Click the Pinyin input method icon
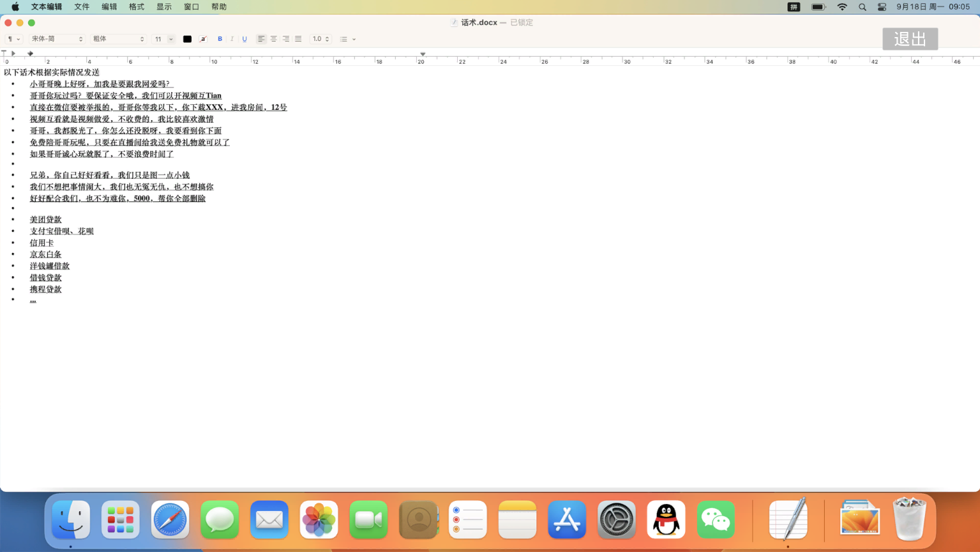Viewport: 980px width, 552px height. point(794,7)
